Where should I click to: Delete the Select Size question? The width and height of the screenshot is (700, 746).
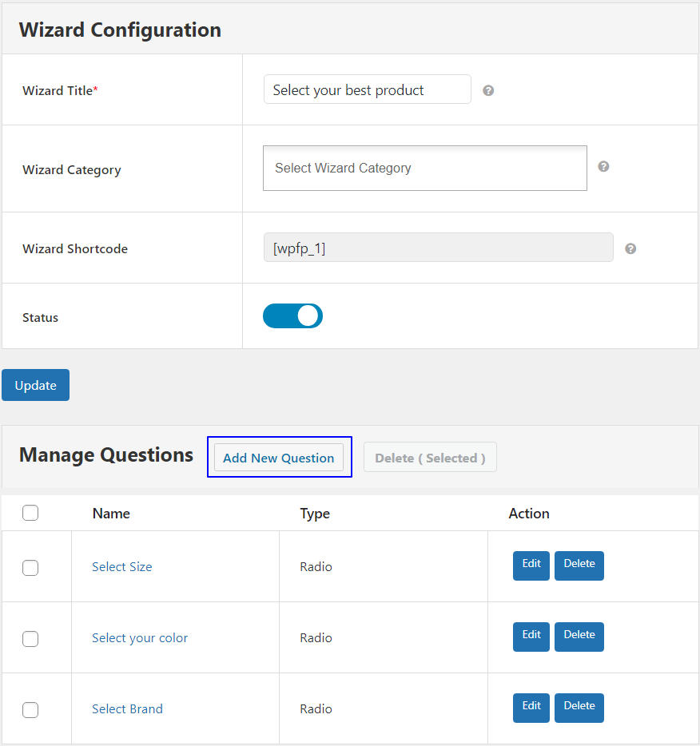click(x=579, y=565)
